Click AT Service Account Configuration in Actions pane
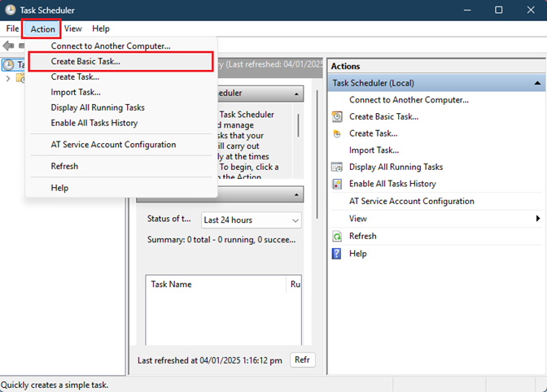 [412, 201]
